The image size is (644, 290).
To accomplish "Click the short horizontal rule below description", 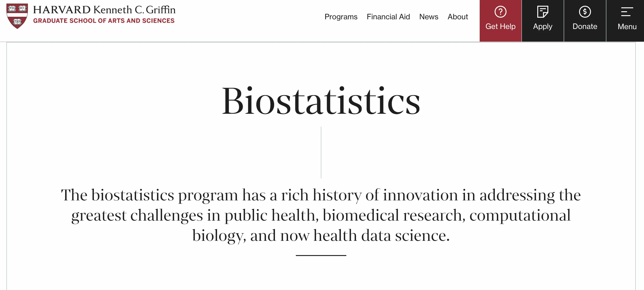I will pyautogui.click(x=321, y=255).
